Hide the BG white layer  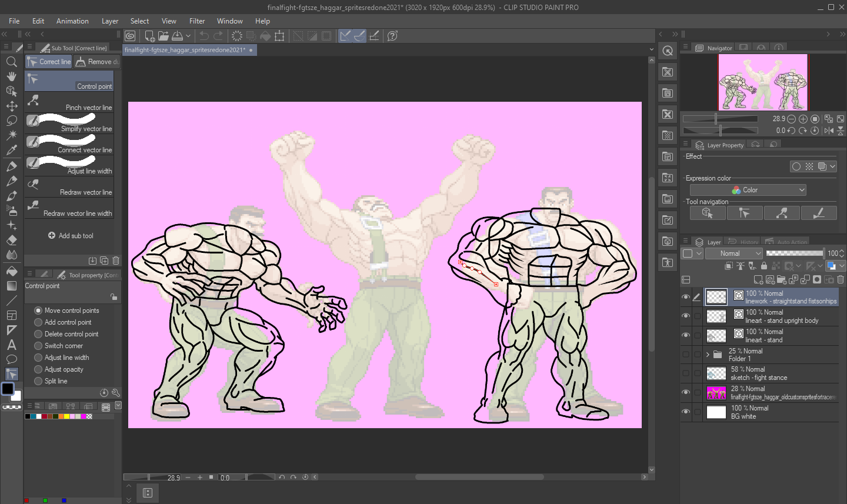(x=685, y=412)
